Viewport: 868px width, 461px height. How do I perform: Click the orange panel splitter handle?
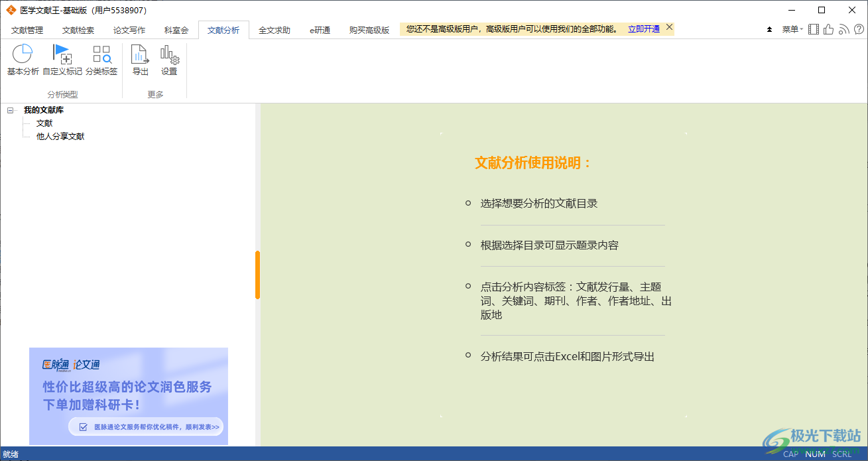[257, 275]
